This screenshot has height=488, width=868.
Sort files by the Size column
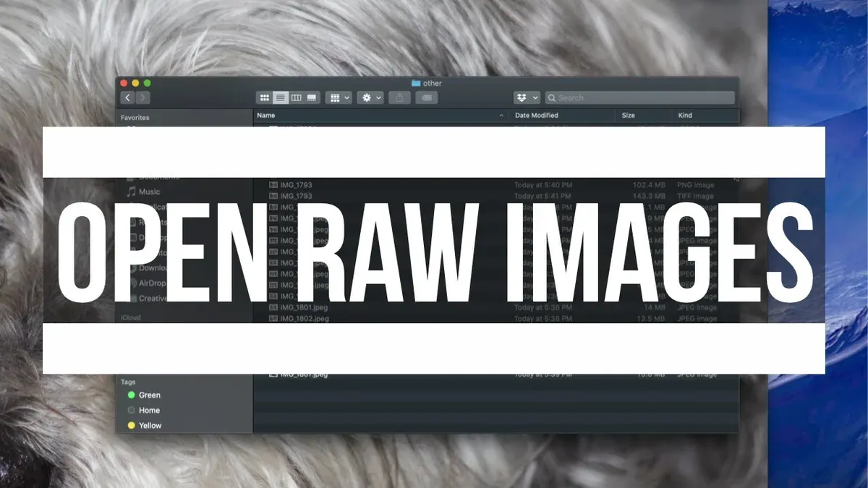pos(644,116)
